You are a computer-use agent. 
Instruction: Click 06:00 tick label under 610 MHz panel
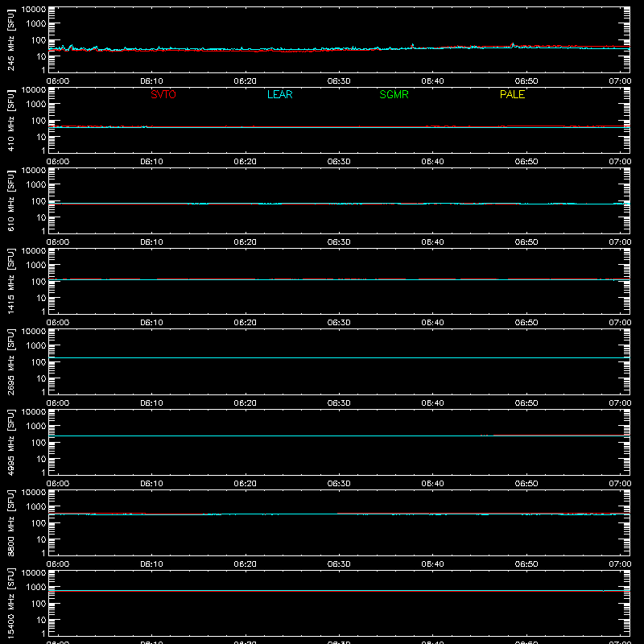[x=58, y=242]
